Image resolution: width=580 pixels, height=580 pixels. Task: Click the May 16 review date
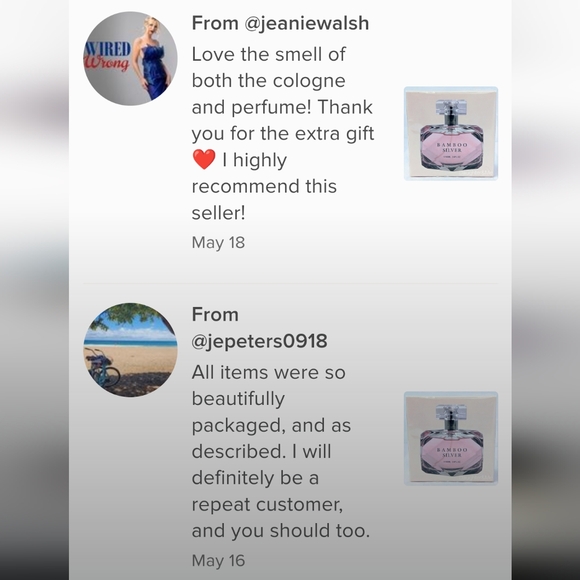[x=218, y=560]
